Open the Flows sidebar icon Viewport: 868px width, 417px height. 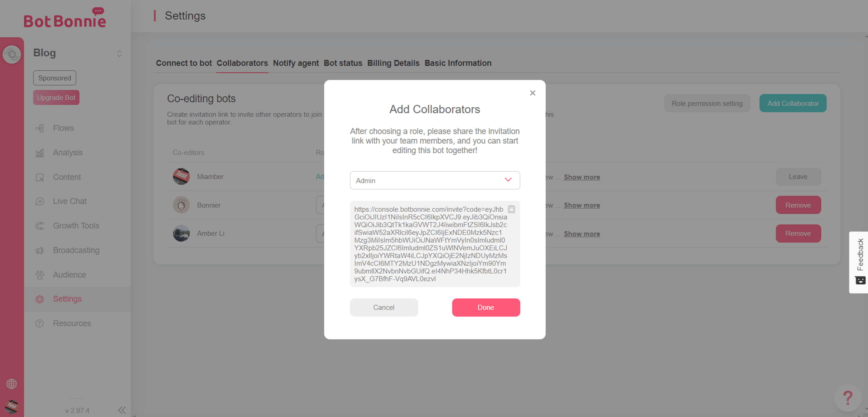(40, 128)
